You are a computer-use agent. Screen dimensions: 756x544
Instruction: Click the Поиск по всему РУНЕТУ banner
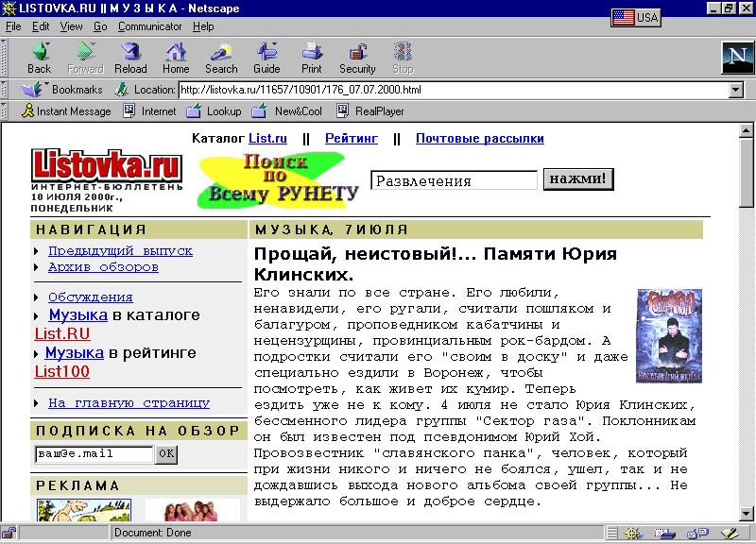point(278,180)
